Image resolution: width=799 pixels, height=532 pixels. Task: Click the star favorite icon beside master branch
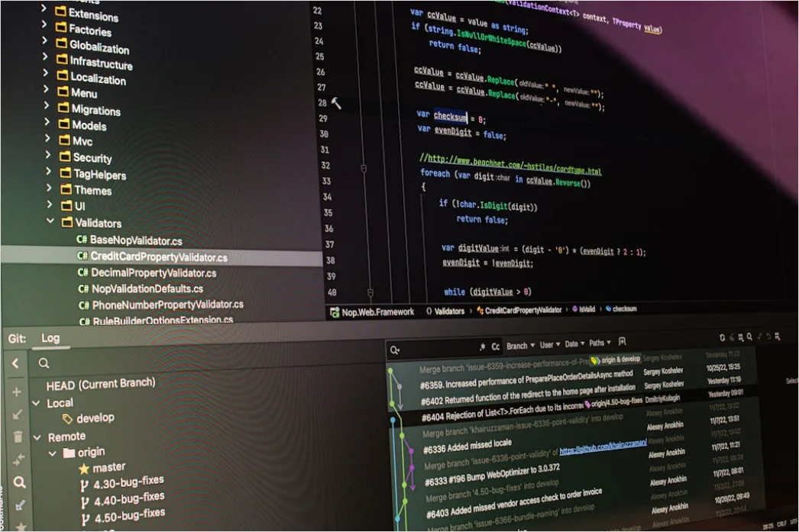[84, 469]
